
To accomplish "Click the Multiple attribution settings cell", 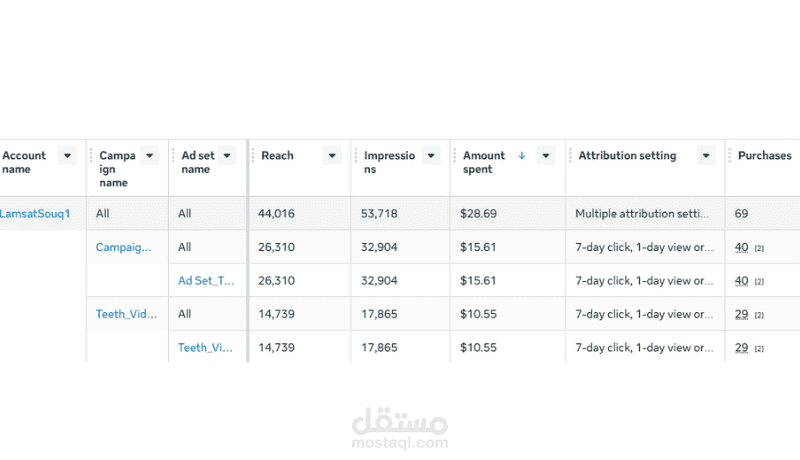I will [x=642, y=213].
